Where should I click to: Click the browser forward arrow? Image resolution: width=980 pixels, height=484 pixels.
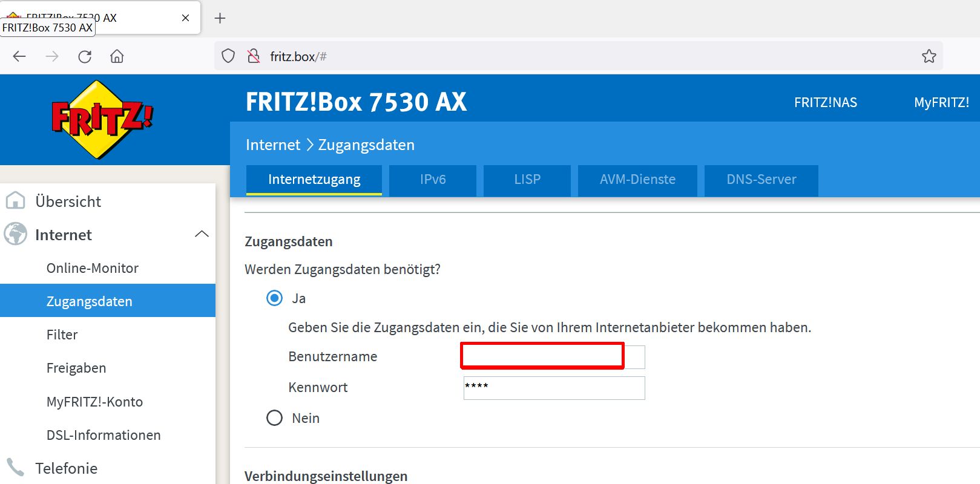tap(52, 56)
